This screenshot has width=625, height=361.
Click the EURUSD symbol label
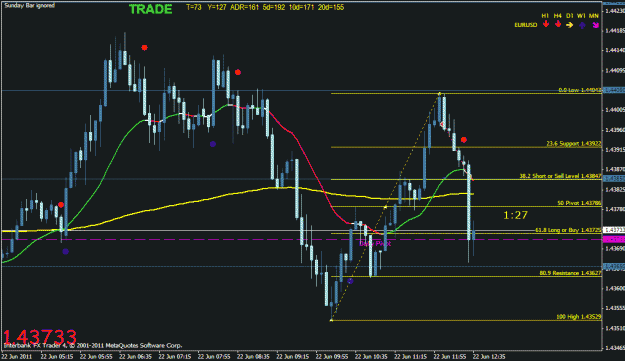[x=525, y=25]
